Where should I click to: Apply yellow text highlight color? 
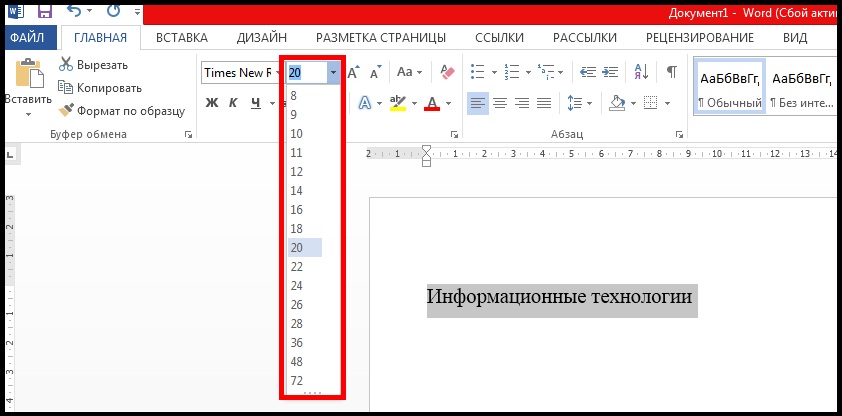point(397,103)
